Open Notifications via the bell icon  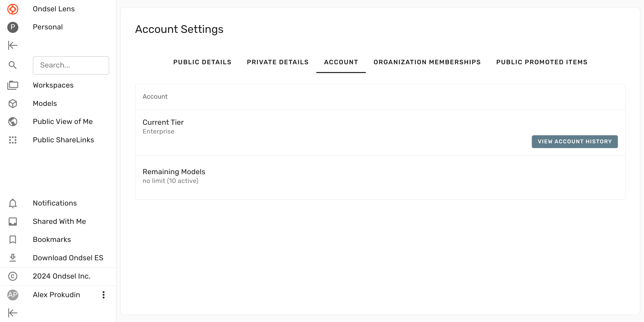pyautogui.click(x=13, y=203)
